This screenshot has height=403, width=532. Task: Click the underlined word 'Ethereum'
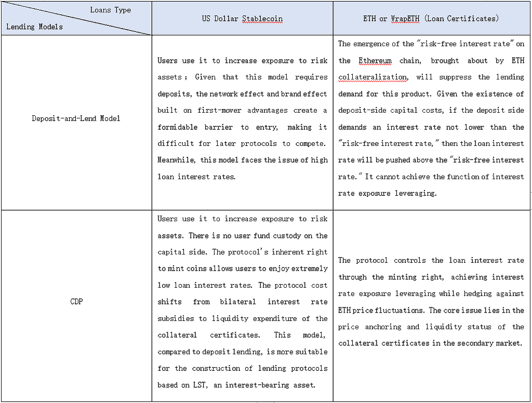pyautogui.click(x=375, y=61)
